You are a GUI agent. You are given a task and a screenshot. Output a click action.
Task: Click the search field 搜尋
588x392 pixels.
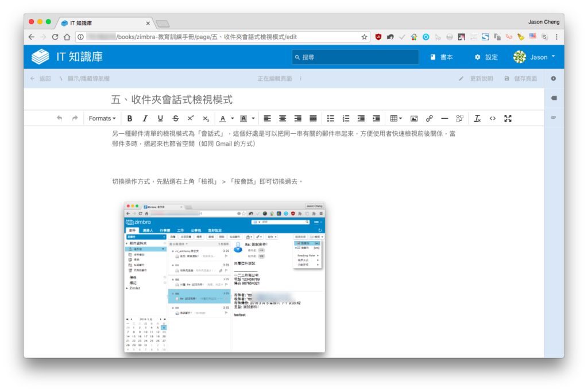355,57
